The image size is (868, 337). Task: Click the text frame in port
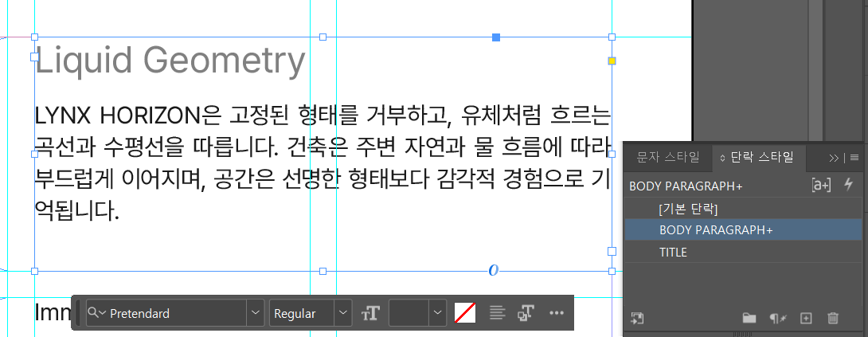(34, 57)
